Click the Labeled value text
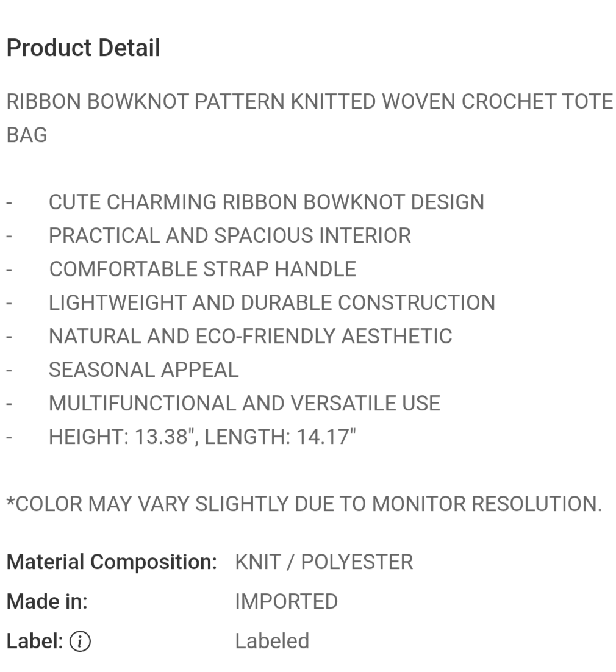The width and height of the screenshot is (616, 672). coord(272,641)
